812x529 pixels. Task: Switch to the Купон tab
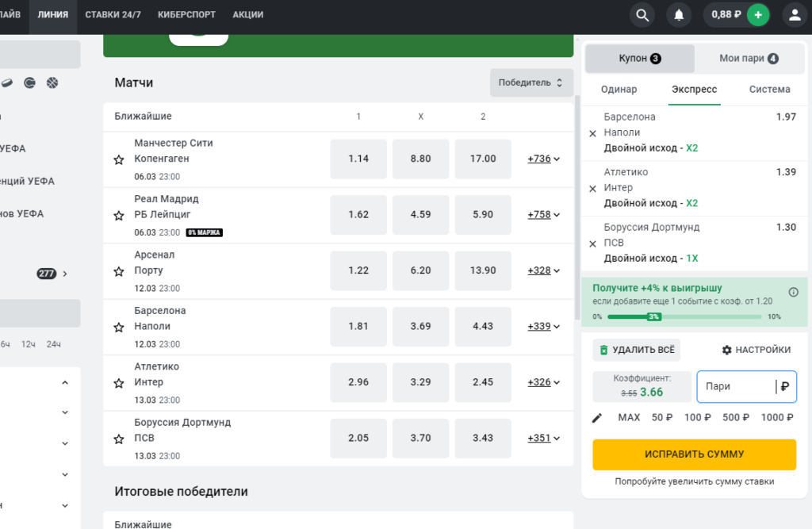pos(640,59)
